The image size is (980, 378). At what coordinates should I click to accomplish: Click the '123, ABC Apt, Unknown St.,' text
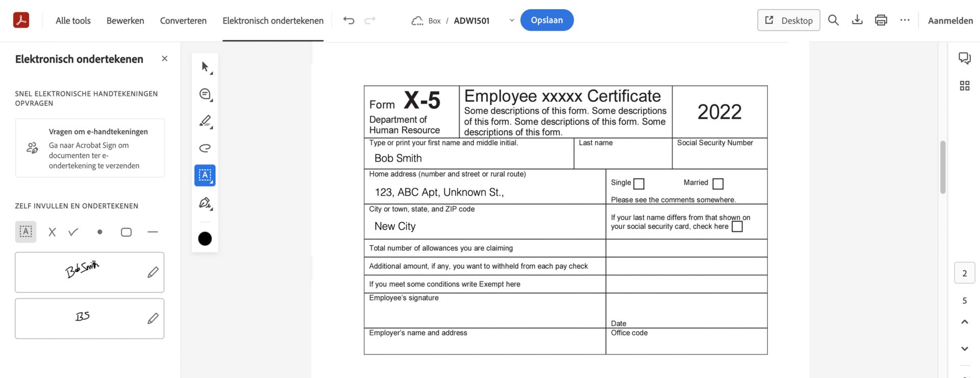click(x=439, y=192)
